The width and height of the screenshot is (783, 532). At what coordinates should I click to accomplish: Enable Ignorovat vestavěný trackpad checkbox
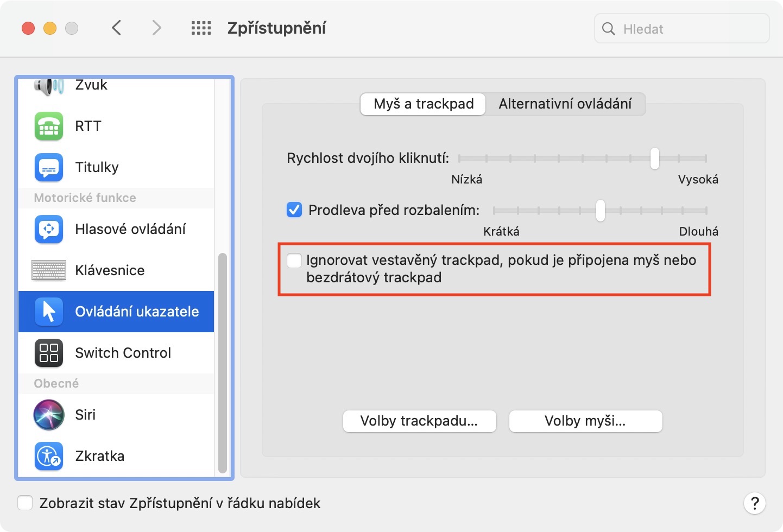294,261
